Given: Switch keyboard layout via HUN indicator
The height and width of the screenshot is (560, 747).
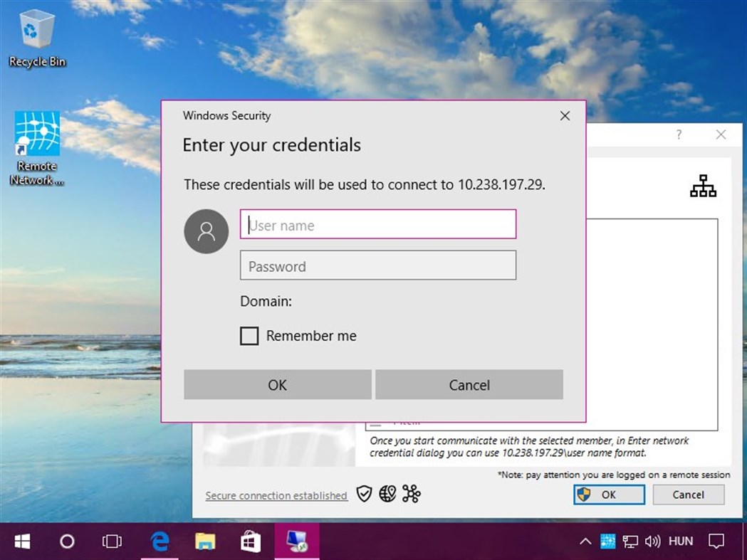Looking at the screenshot, I should point(681,541).
